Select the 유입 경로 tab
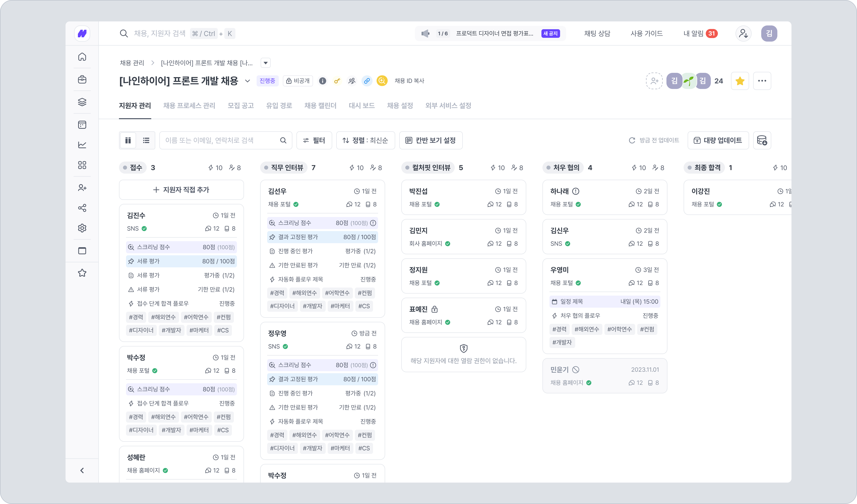The image size is (857, 504). tap(279, 106)
